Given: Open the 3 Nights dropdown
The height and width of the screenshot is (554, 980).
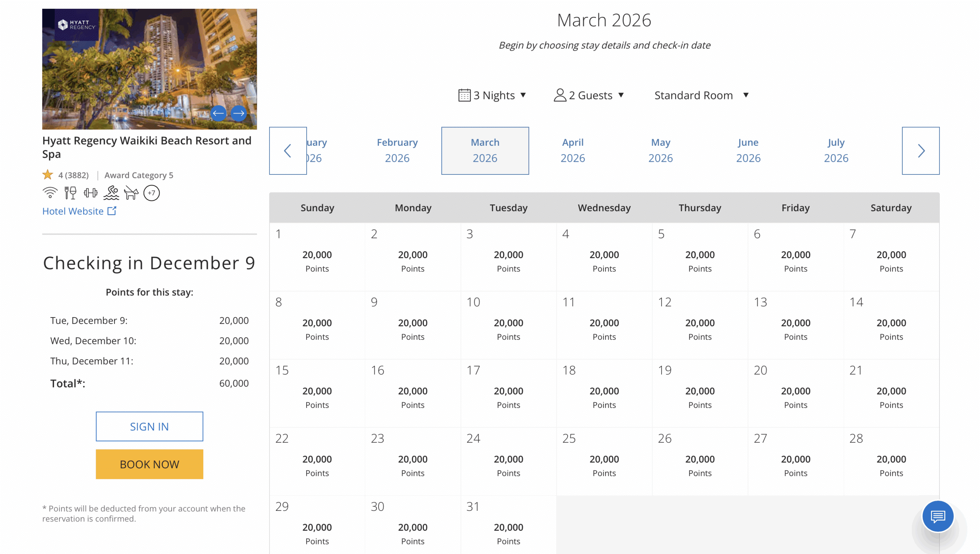Looking at the screenshot, I should 493,95.
